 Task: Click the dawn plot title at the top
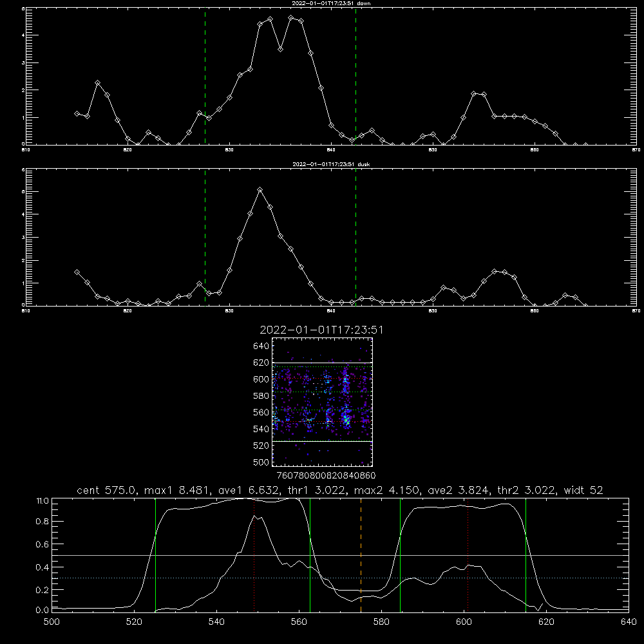coord(331,3)
